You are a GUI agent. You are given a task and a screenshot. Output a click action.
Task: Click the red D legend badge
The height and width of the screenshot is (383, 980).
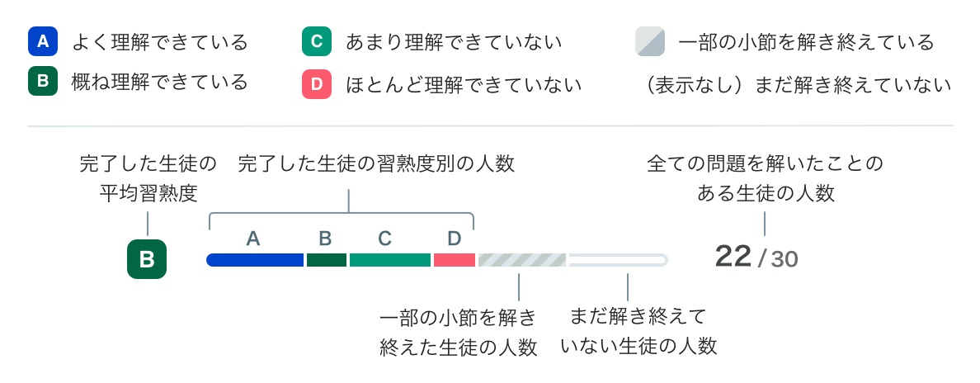point(317,84)
